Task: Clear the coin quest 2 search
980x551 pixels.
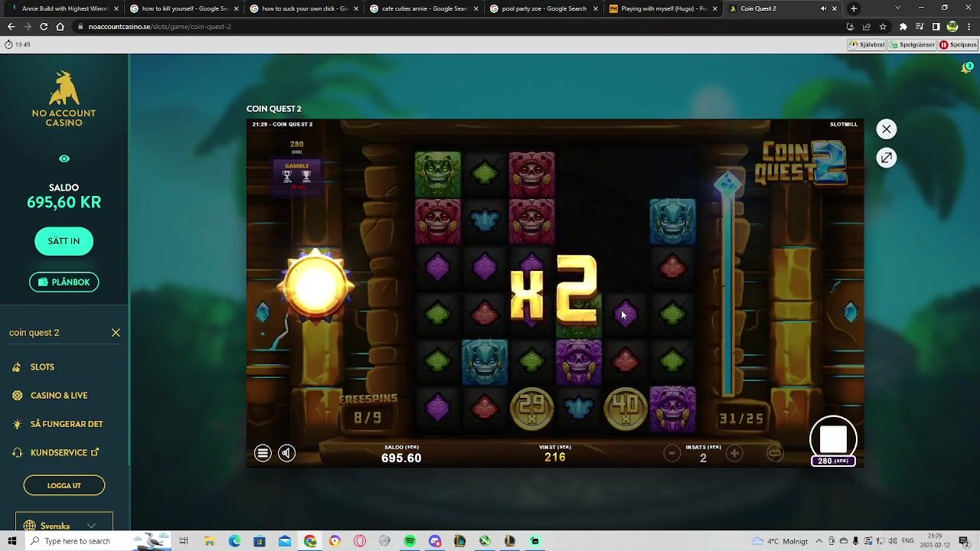Action: 116,333
